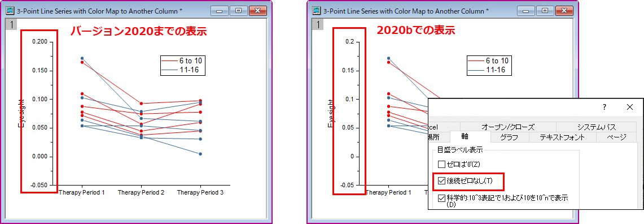Open the ページ tab
The height and width of the screenshot is (224, 644).
pos(616,137)
